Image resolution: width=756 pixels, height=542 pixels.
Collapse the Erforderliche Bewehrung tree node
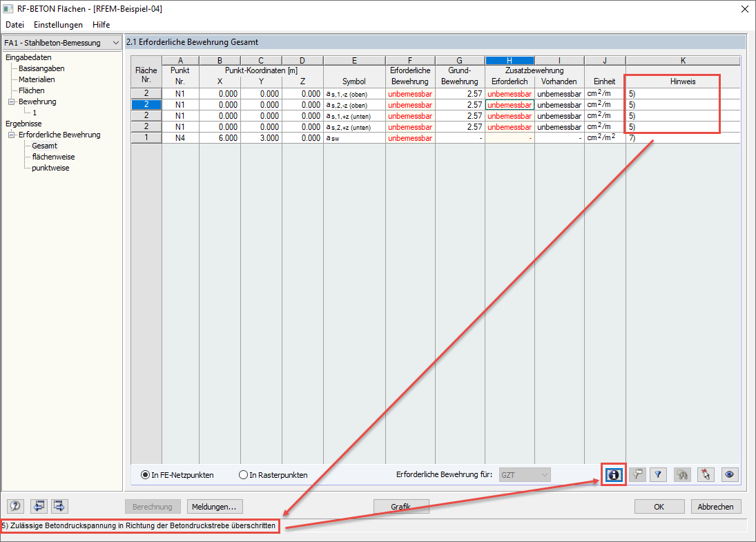[11, 135]
